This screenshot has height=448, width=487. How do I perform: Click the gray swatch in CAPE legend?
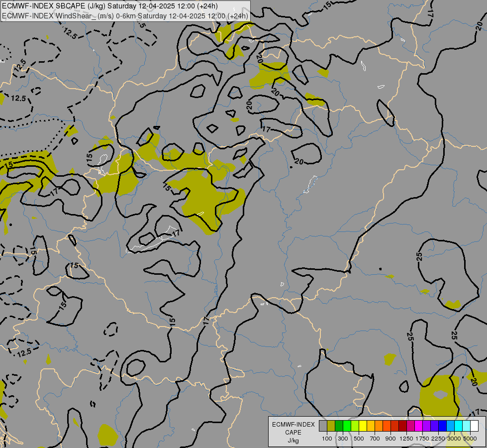click(323, 426)
